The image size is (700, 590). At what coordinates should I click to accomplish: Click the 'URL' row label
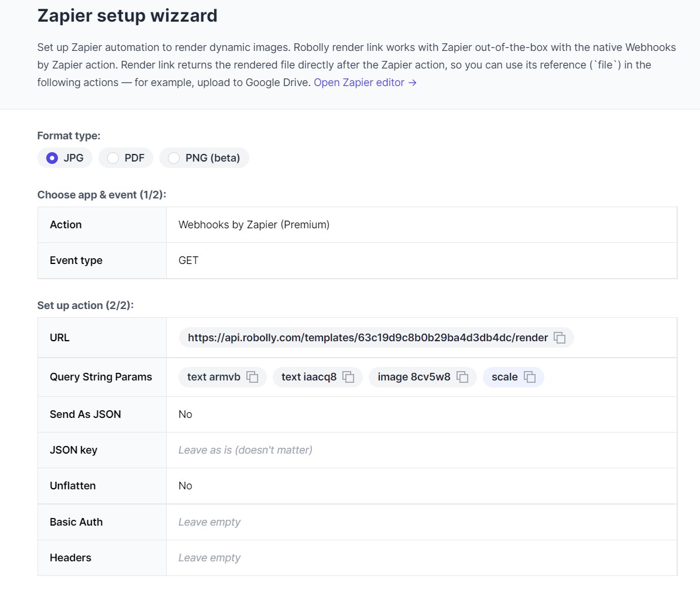pyautogui.click(x=60, y=338)
